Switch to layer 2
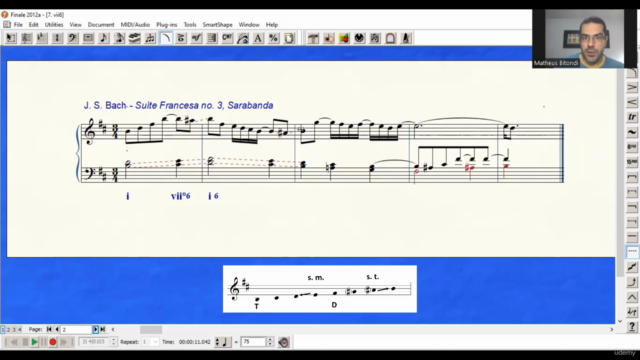This screenshot has width=640, height=360. click(8, 329)
